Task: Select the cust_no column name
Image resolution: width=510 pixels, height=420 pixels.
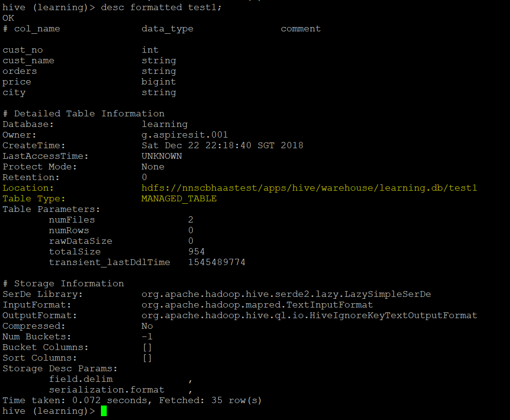Action: [x=22, y=50]
